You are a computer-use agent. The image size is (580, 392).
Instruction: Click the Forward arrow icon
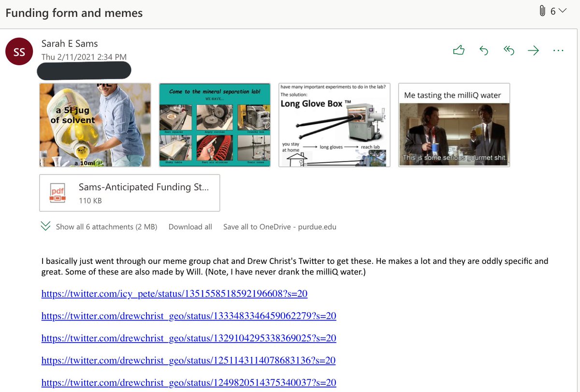(533, 50)
